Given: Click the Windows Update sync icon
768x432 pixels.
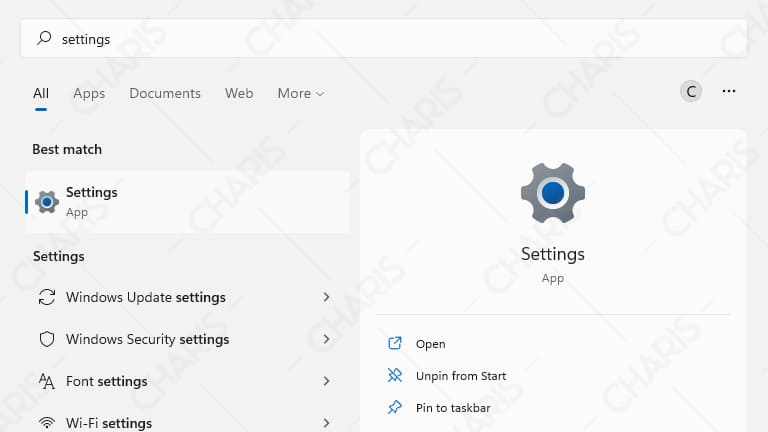Looking at the screenshot, I should (x=47, y=297).
